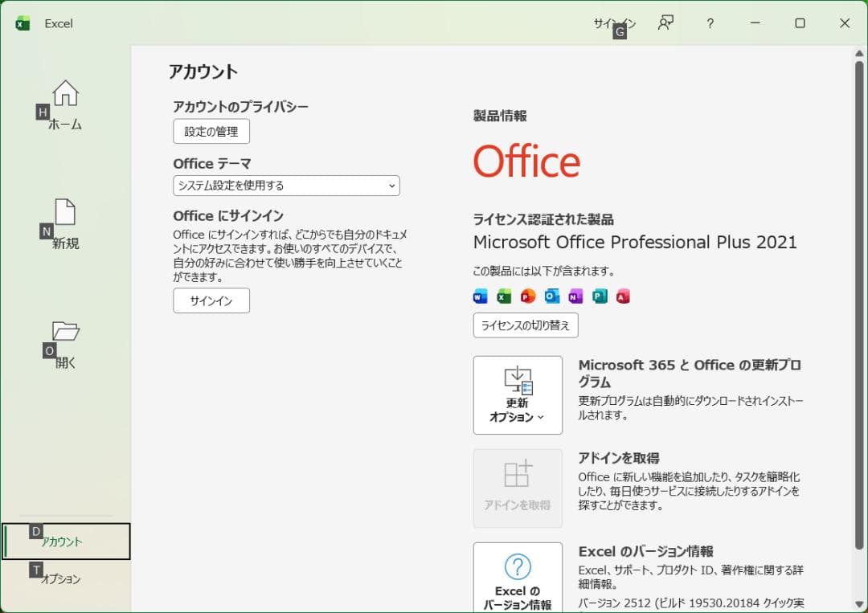Click the ライセンスの切り替え button

pos(525,325)
